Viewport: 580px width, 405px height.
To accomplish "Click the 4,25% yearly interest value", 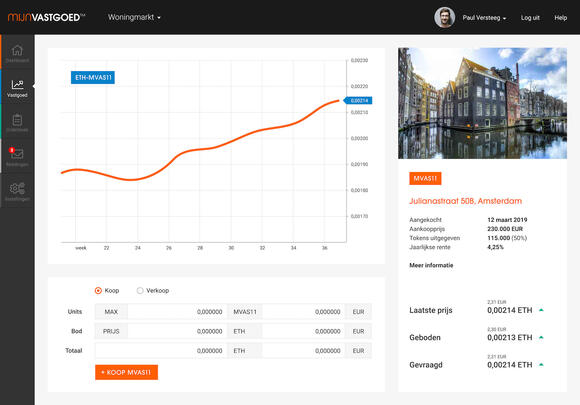I will pyautogui.click(x=495, y=247).
